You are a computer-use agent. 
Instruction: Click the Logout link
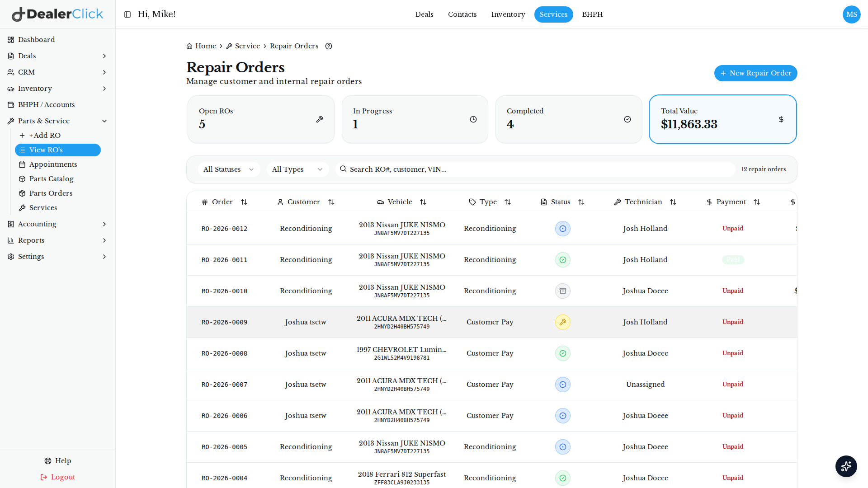tap(57, 477)
